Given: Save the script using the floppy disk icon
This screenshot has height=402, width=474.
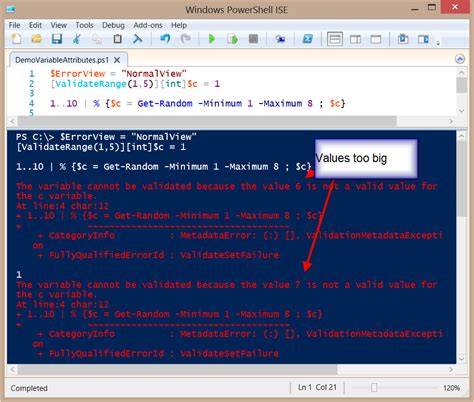Looking at the screenshot, I should pos(57,39).
